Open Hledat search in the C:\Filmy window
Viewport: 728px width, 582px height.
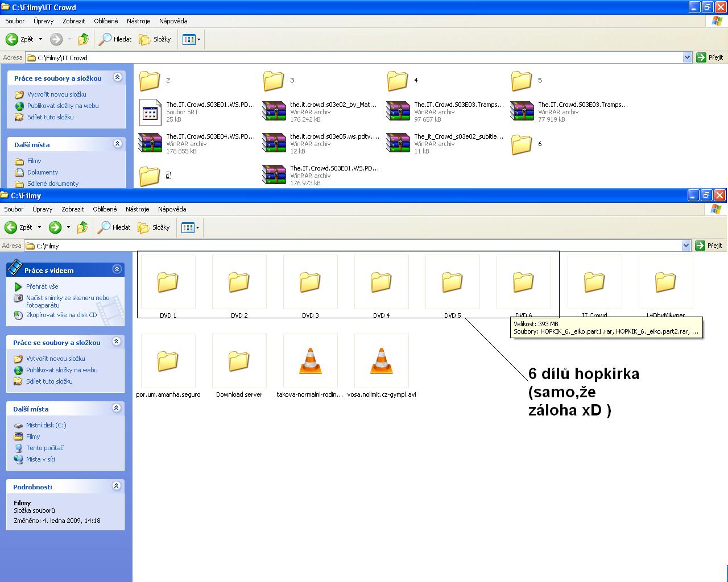coord(114,227)
